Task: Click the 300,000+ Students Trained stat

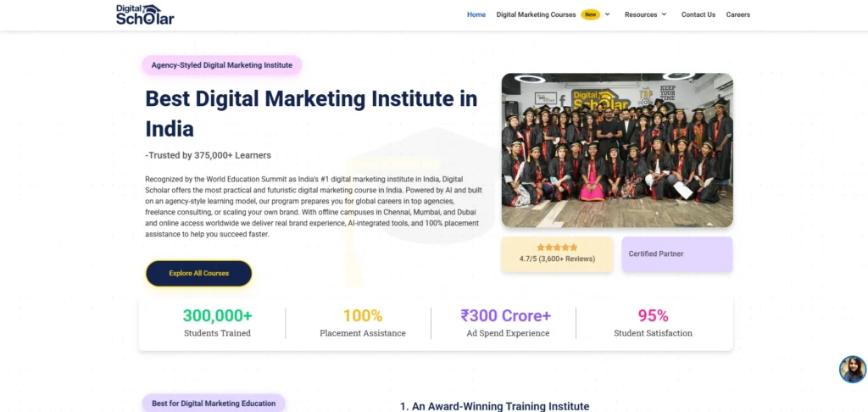Action: [x=218, y=323]
